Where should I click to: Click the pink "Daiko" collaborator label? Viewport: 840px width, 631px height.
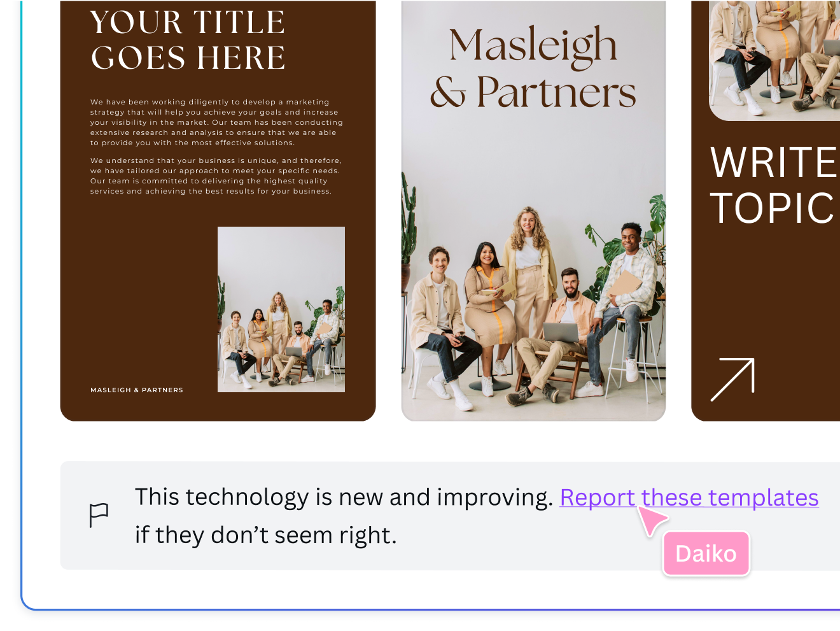coord(706,553)
